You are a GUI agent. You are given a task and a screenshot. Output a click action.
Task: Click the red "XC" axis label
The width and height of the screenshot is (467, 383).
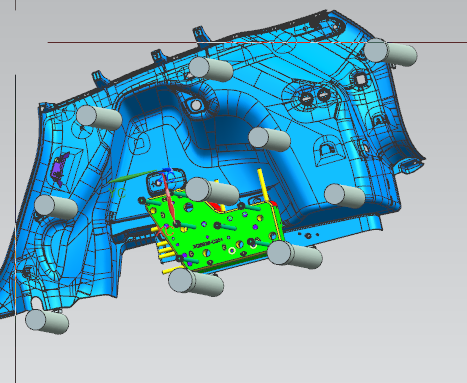pyautogui.click(x=165, y=231)
